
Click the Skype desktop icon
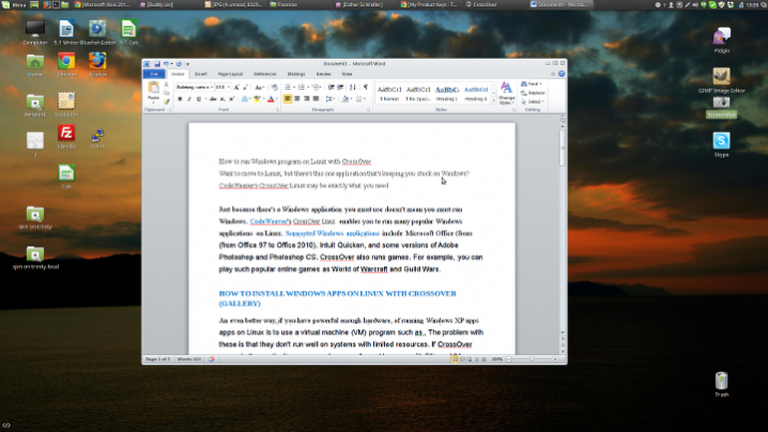coord(721,142)
